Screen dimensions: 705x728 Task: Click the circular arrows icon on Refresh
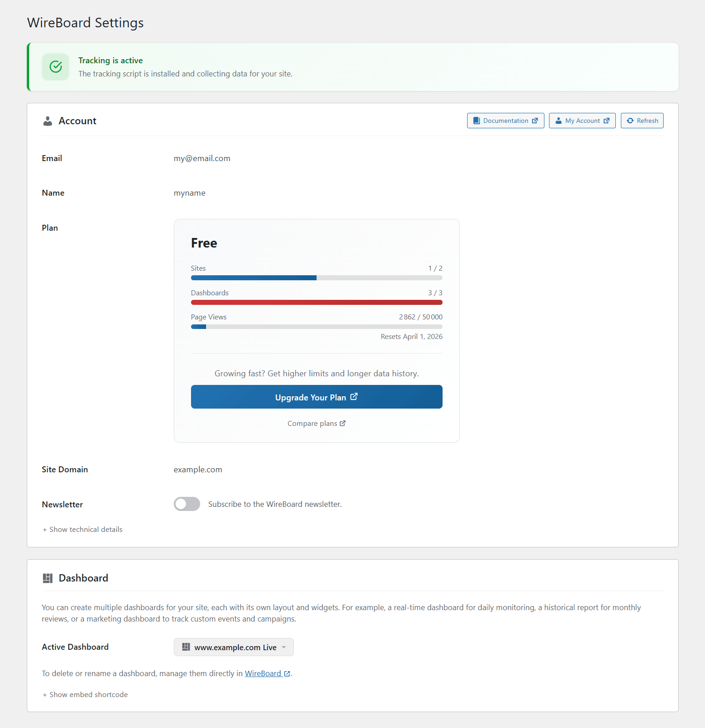(630, 121)
